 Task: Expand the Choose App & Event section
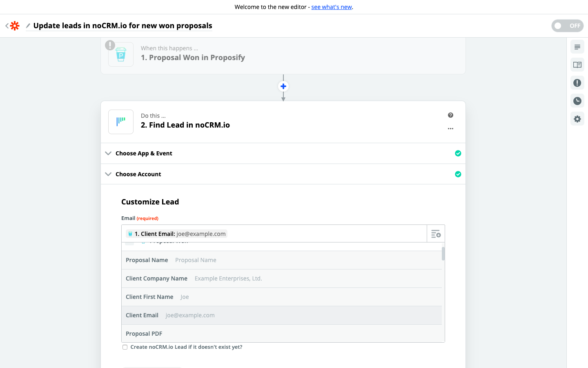click(144, 153)
